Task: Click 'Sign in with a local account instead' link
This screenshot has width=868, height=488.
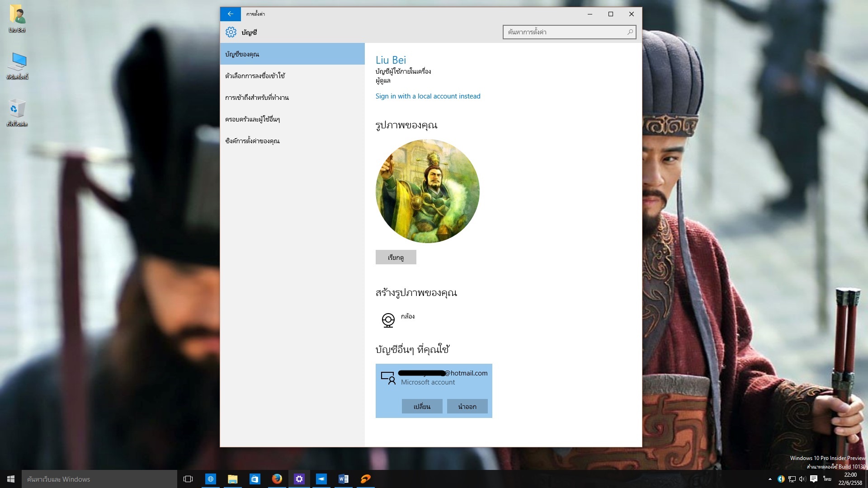Action: coord(428,96)
